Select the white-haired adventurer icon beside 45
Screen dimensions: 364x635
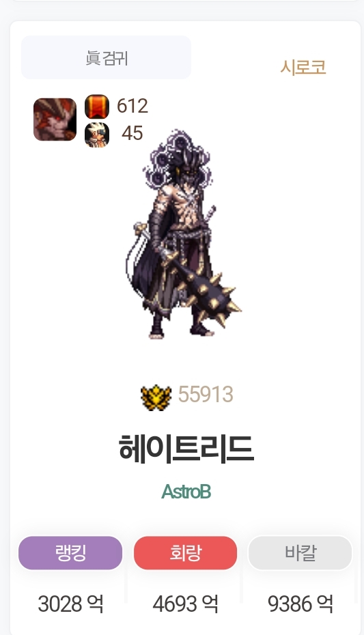click(97, 135)
